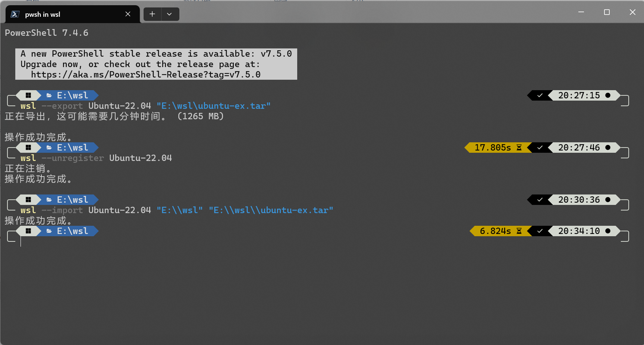Click the 'A new PowerShell stable release' notice line
Image resolution: width=644 pixels, height=345 pixels.
coord(156,54)
